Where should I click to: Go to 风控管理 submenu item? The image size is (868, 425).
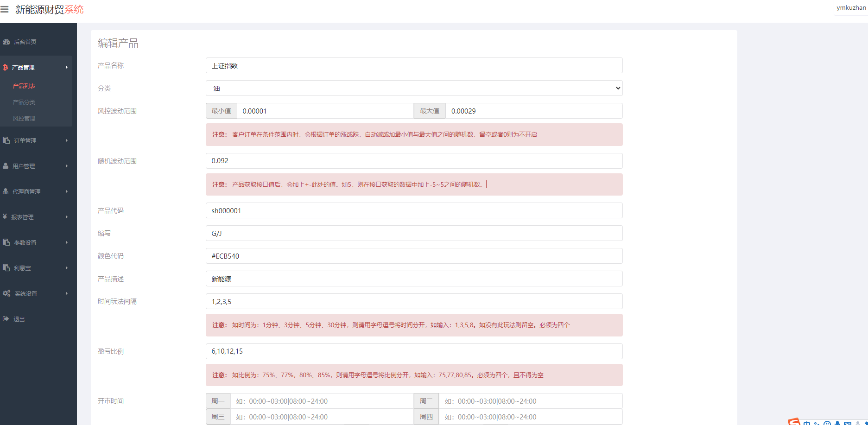coord(24,119)
